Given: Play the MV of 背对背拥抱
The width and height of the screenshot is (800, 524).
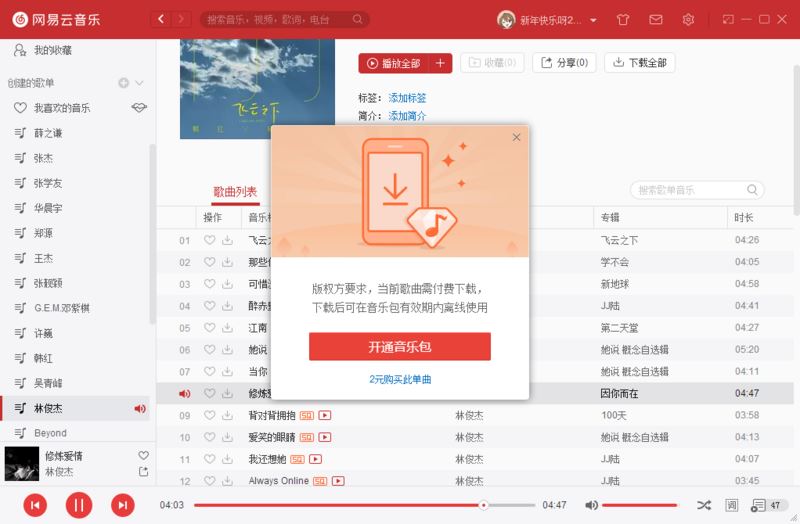Looking at the screenshot, I should [325, 415].
